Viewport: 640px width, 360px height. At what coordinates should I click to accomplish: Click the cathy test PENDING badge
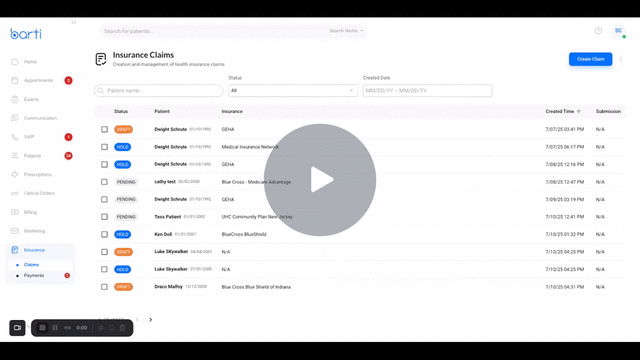coord(126,182)
